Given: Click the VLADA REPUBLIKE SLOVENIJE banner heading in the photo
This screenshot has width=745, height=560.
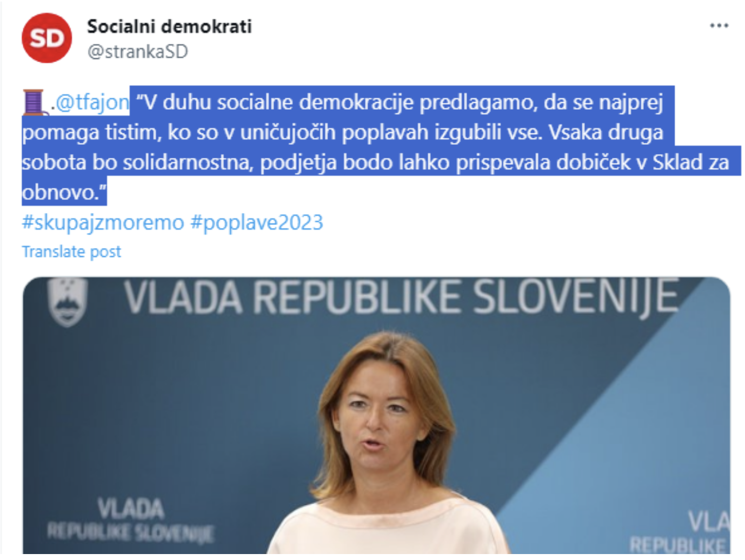Looking at the screenshot, I should (x=401, y=297).
